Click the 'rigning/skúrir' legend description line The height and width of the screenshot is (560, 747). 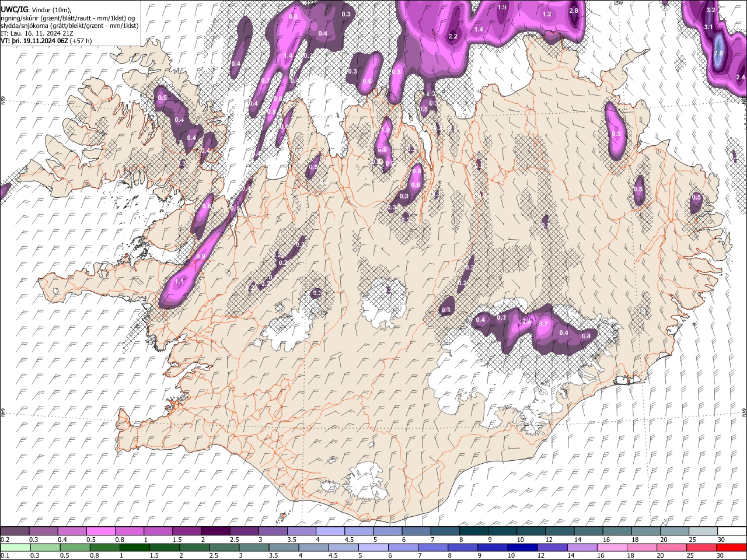68,18
